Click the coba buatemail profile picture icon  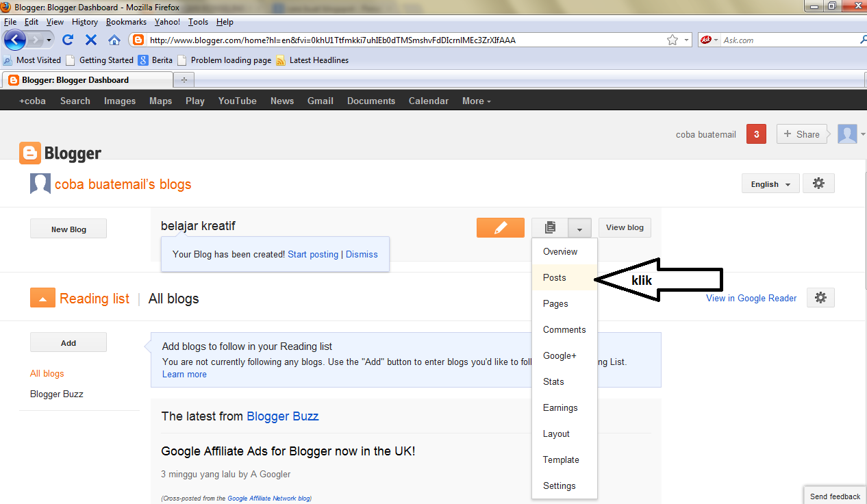[40, 184]
